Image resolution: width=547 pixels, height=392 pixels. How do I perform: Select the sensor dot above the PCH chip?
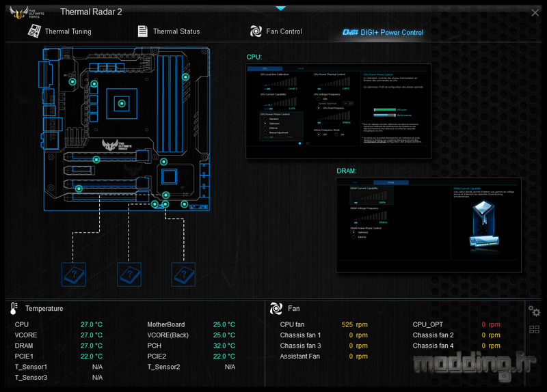[163, 162]
